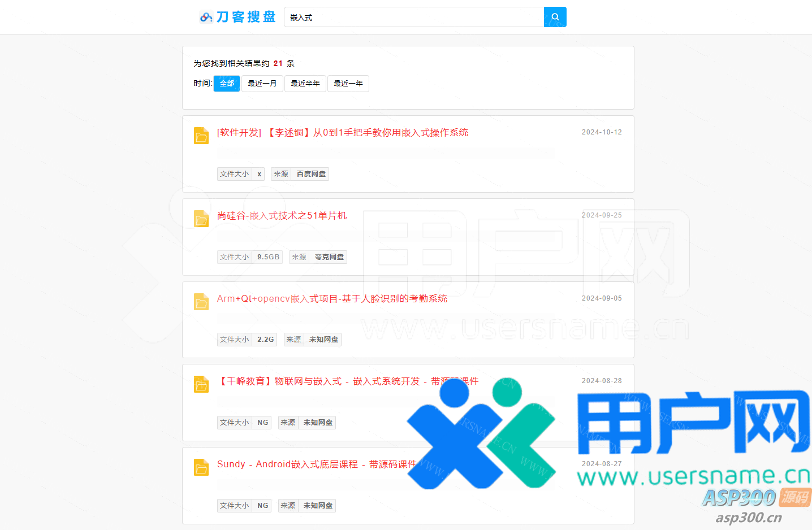Open the Arm+Qt+opencv 考勤系统 result
Viewport: 812px width, 530px height.
coord(332,298)
